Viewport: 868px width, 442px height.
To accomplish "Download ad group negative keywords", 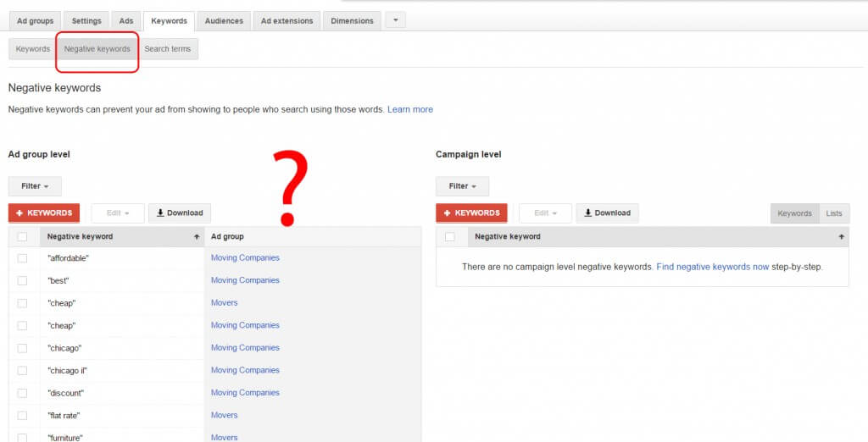I will pyautogui.click(x=180, y=213).
